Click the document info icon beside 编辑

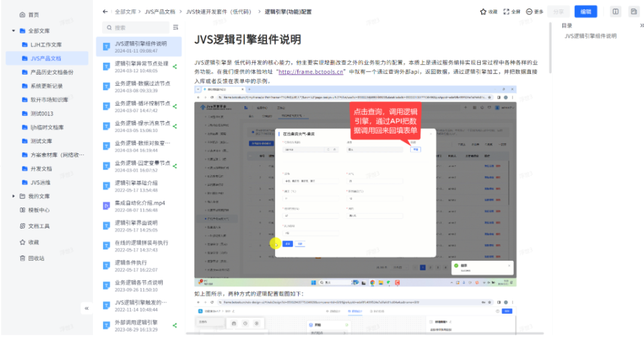616,11
